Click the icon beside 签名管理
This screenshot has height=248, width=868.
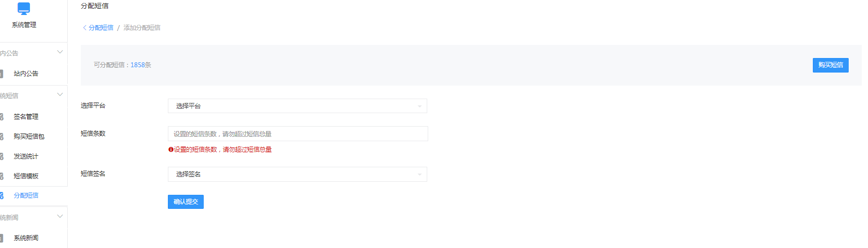point(1,117)
